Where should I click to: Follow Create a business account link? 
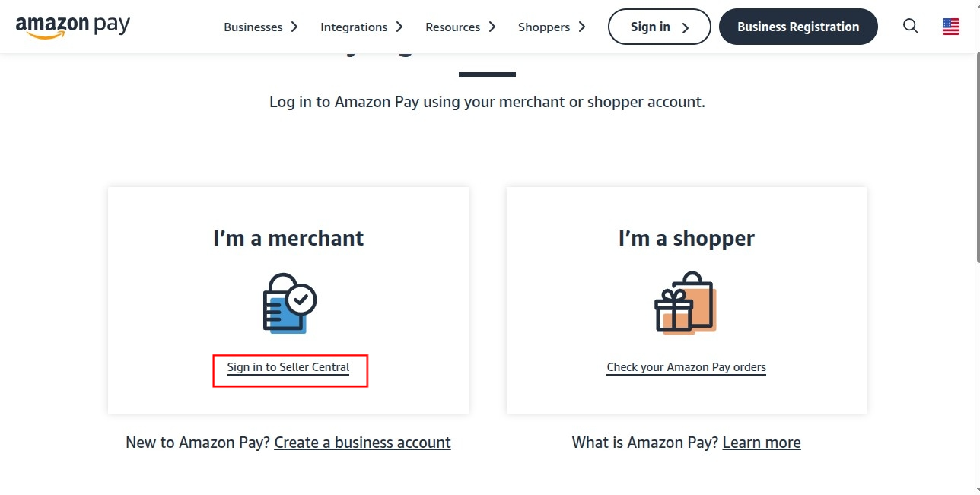(362, 443)
